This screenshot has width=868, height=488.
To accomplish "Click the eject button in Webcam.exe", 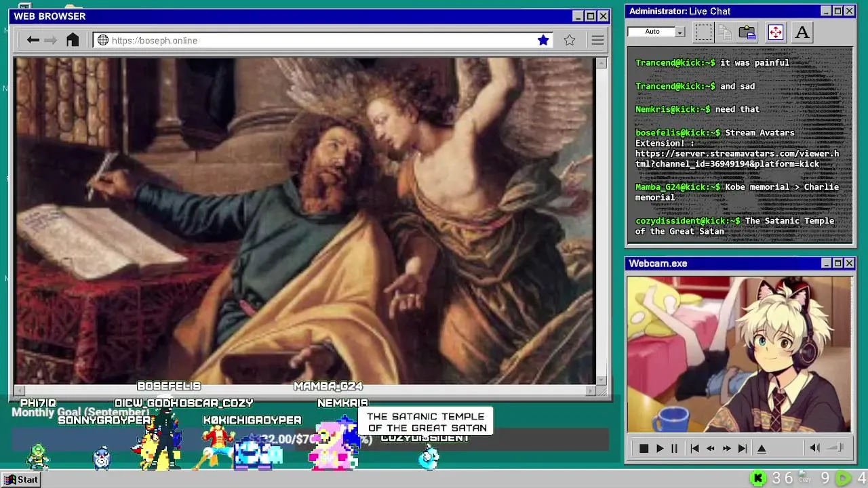I will (x=762, y=448).
